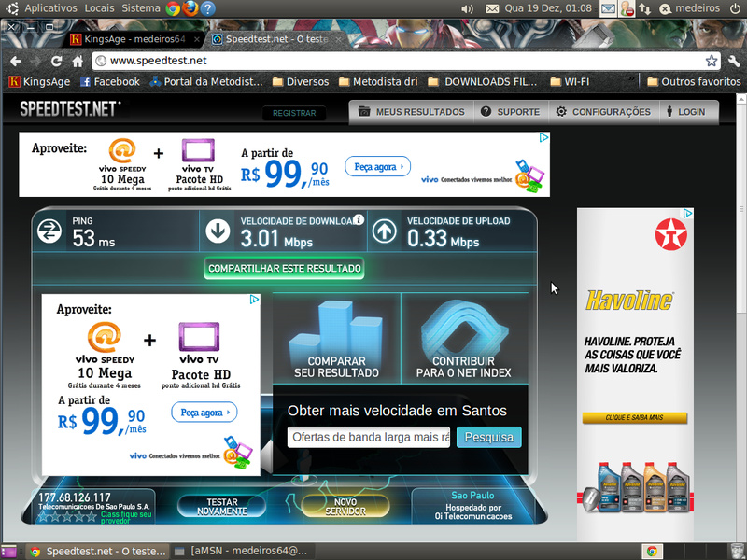Expand Metodista dri bookmarks folder
The height and width of the screenshot is (560, 747).
coord(378,82)
